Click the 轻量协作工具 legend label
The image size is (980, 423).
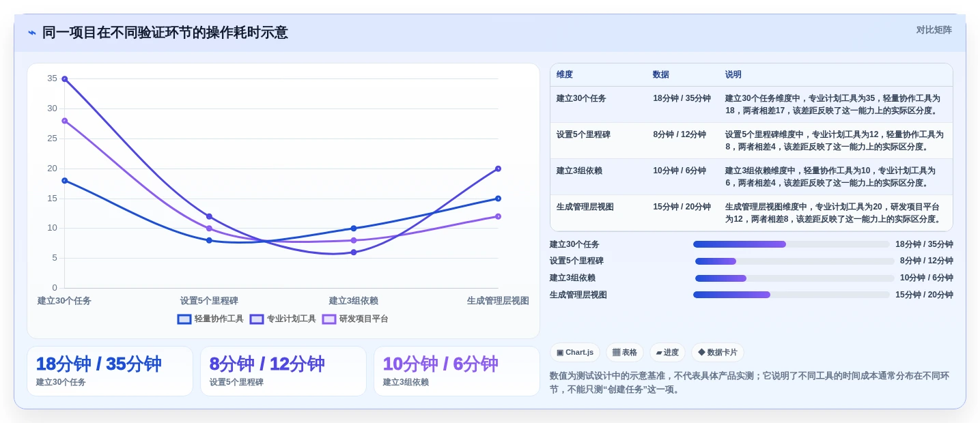pos(219,319)
